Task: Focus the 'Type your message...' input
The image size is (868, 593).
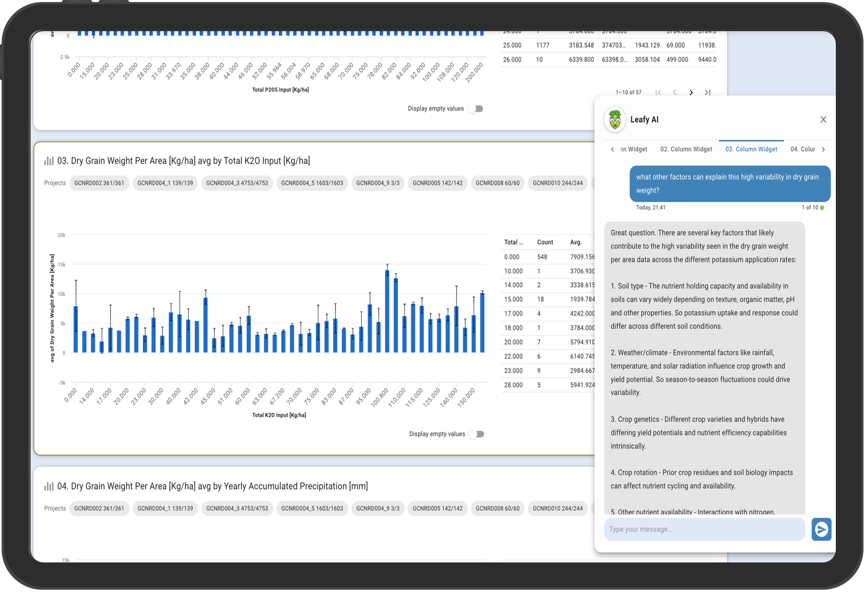Action: click(x=705, y=529)
